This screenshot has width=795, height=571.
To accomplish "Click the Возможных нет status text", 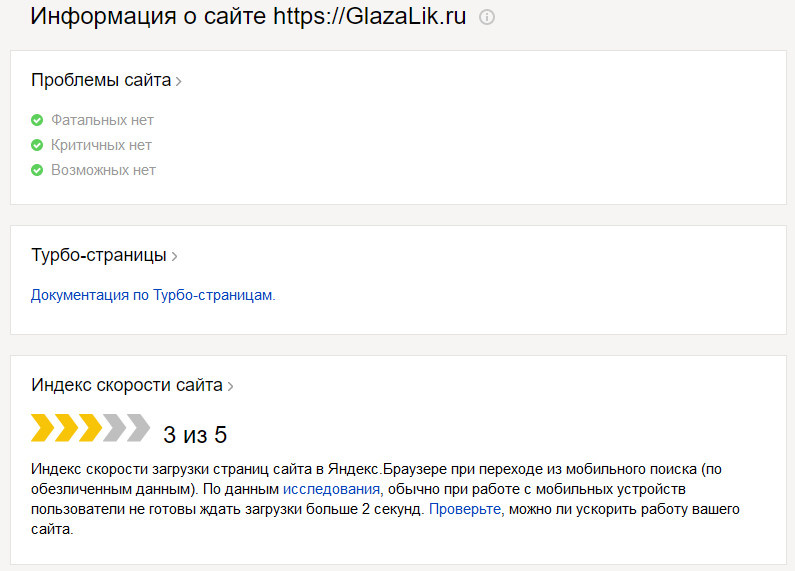I will [x=103, y=170].
